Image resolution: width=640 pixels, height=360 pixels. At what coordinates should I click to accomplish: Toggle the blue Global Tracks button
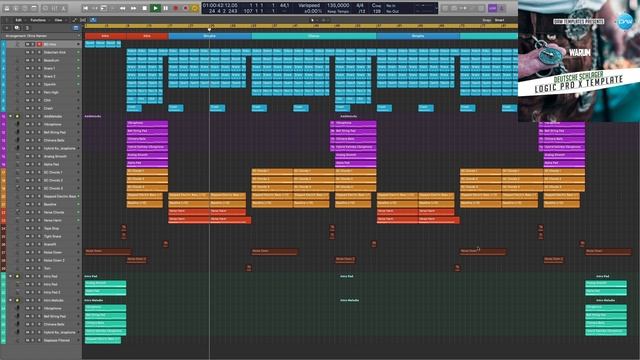(x=76, y=28)
